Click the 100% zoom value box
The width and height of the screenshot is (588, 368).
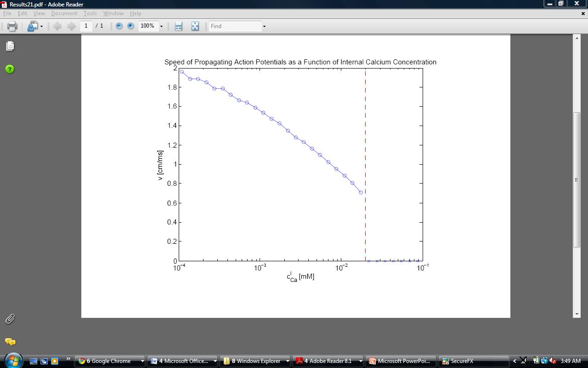click(x=148, y=26)
